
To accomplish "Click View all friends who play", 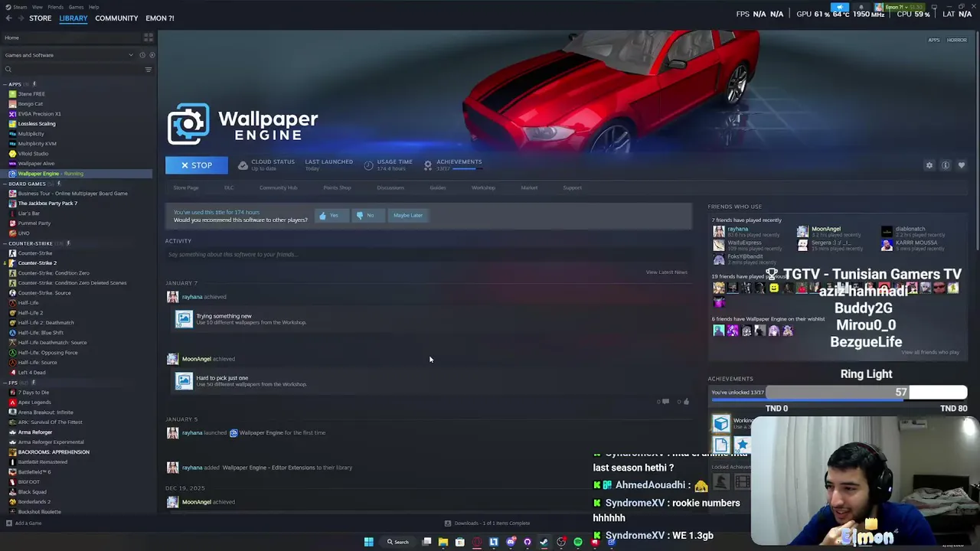I will [x=929, y=353].
